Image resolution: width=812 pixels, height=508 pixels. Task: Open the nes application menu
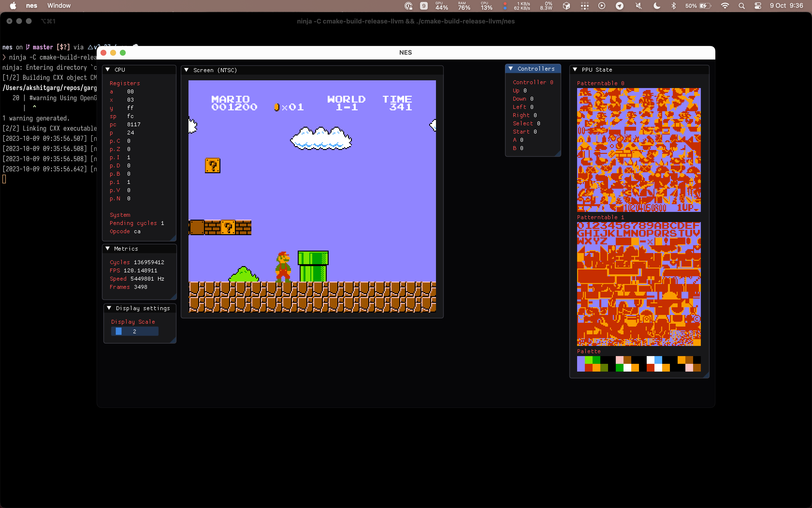[x=32, y=6]
